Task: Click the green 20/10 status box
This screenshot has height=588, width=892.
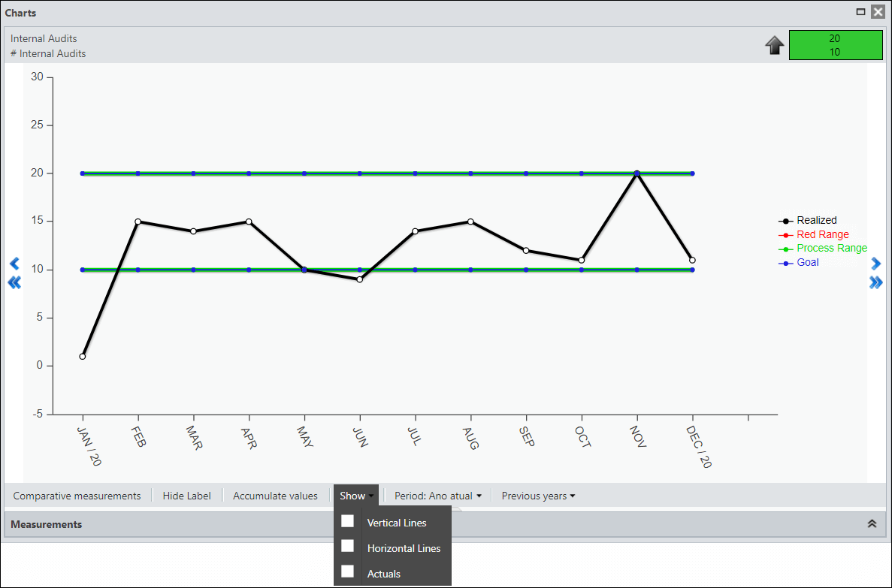Action: pyautogui.click(x=835, y=45)
